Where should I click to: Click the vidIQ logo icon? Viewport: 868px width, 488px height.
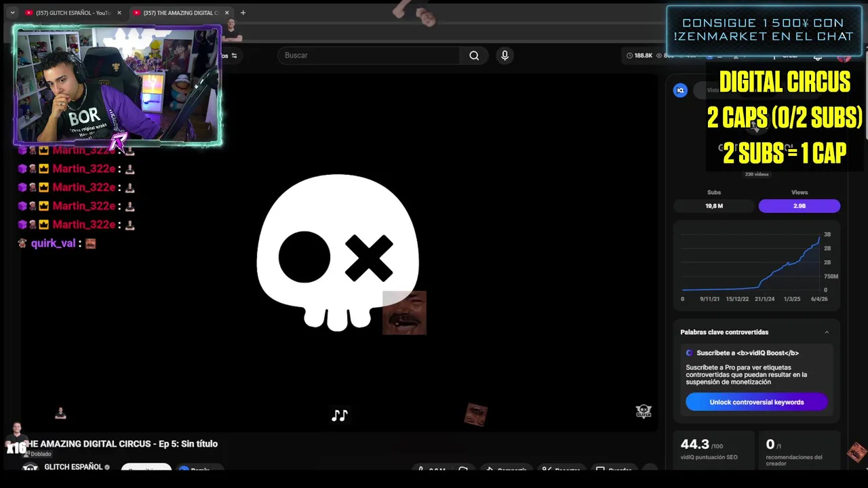point(680,90)
